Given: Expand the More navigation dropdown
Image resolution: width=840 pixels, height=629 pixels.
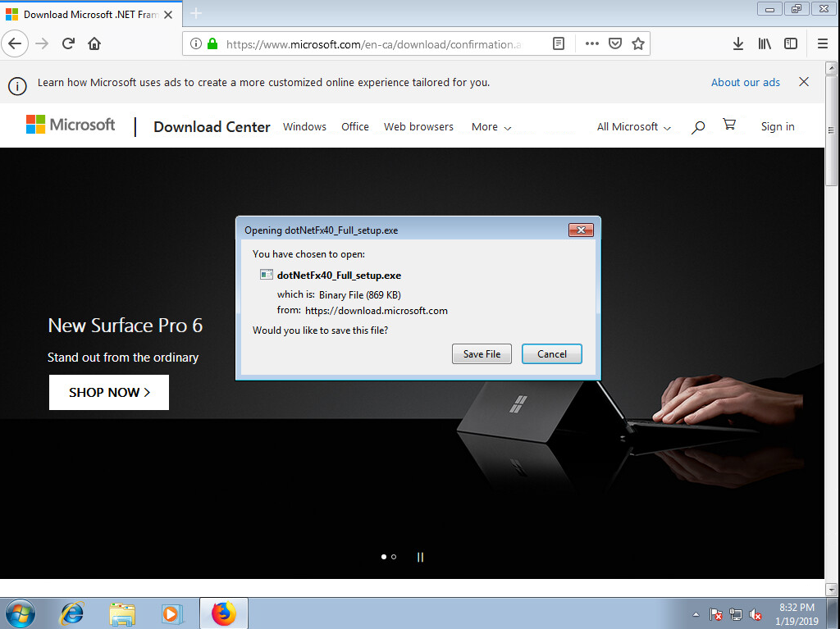Looking at the screenshot, I should [x=491, y=127].
